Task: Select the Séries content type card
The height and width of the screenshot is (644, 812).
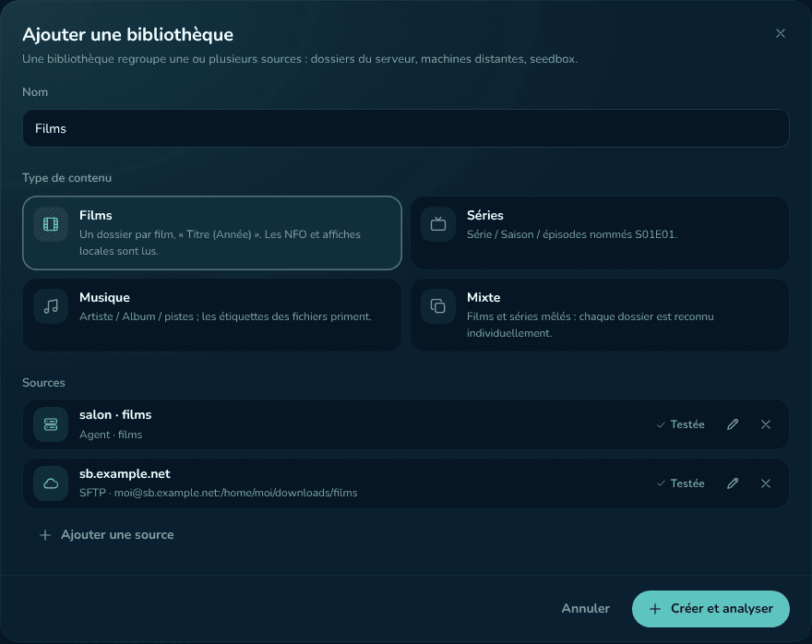Action: tap(600, 233)
